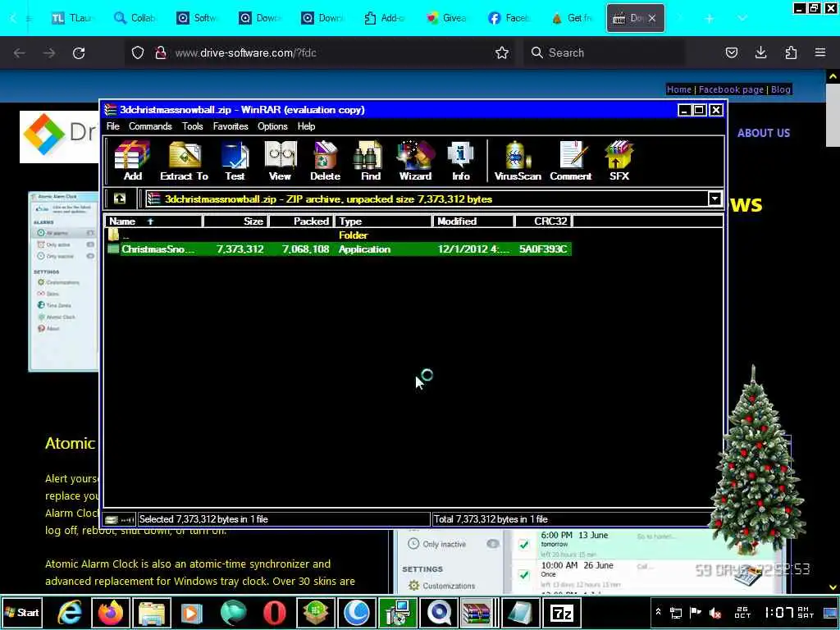Screen dimensions: 840x630
Task: Reload the Firefox page
Action: (x=79, y=52)
